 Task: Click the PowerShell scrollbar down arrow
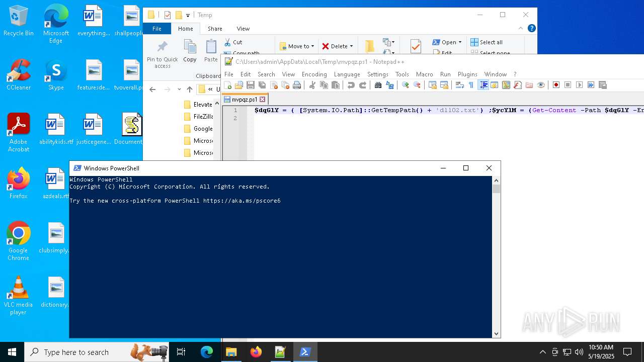click(497, 334)
